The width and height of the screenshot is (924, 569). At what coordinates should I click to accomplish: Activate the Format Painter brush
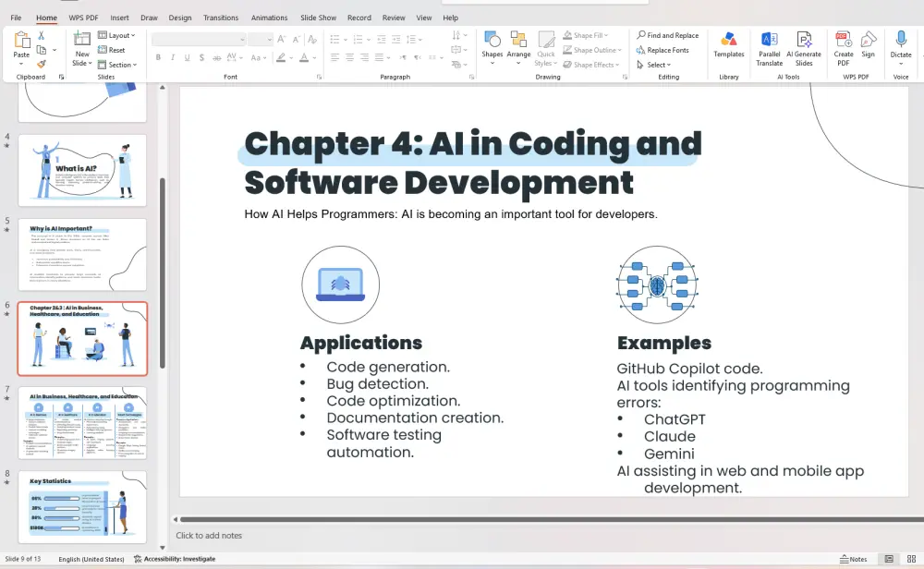pos(42,64)
